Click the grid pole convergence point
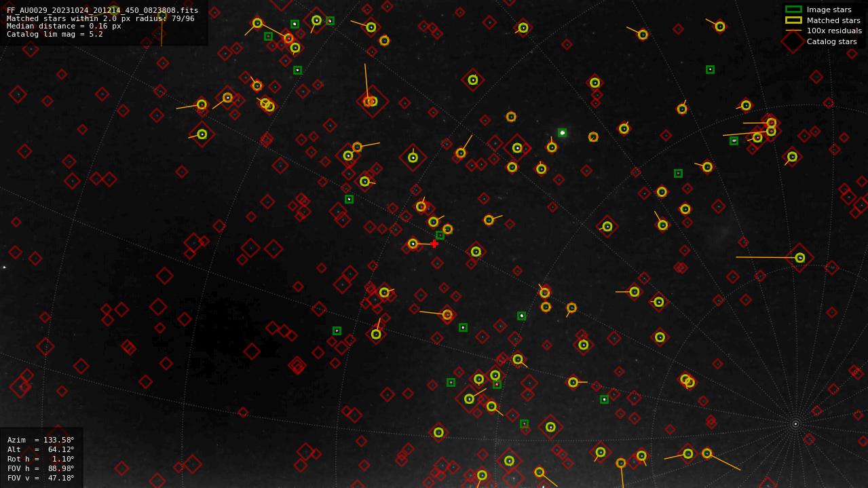 (x=795, y=424)
